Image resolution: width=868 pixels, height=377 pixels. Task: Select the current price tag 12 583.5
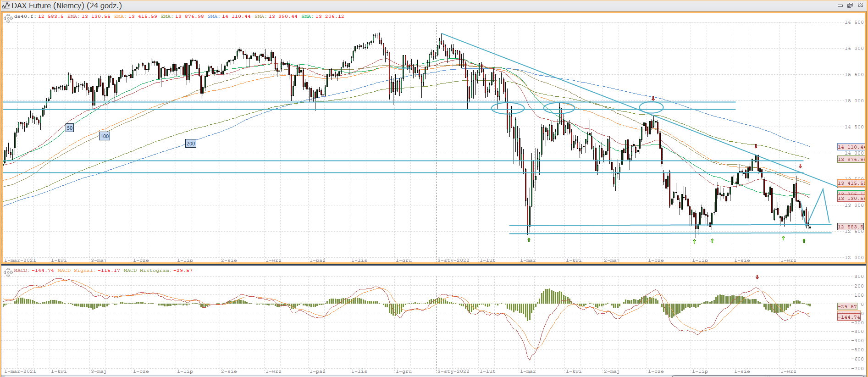point(851,227)
